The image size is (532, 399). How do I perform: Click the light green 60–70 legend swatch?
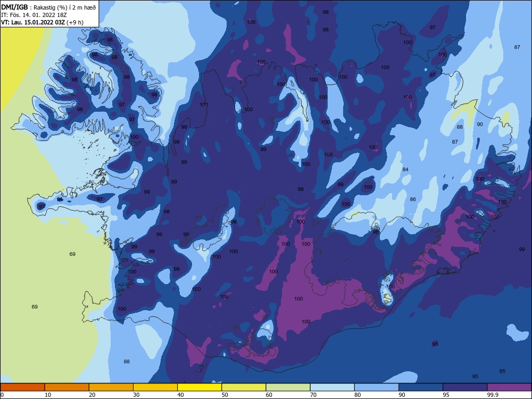[x=288, y=387]
